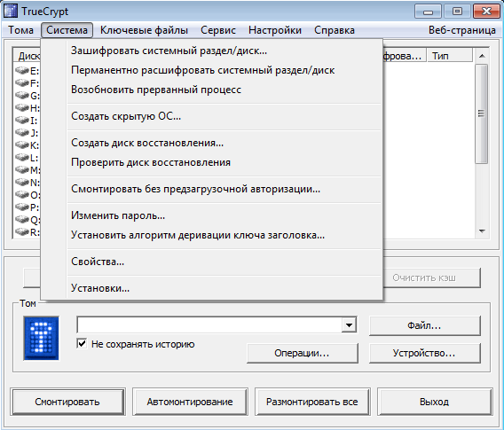Open the Настройки menu
The image size is (504, 430).
[275, 30]
